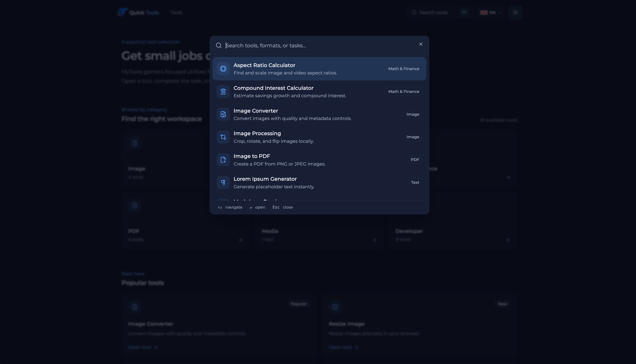
Task: Click the 'Image Converter' title in Popular tools
Action: 151,324
